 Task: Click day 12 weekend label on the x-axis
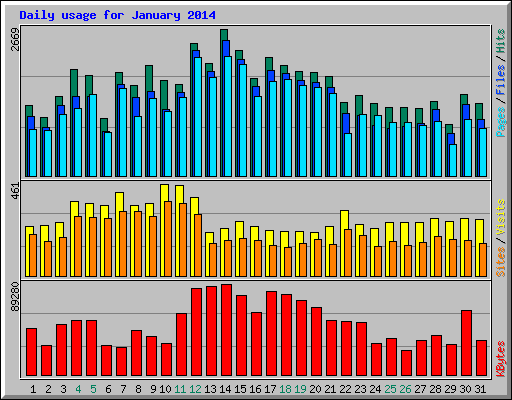(x=195, y=389)
